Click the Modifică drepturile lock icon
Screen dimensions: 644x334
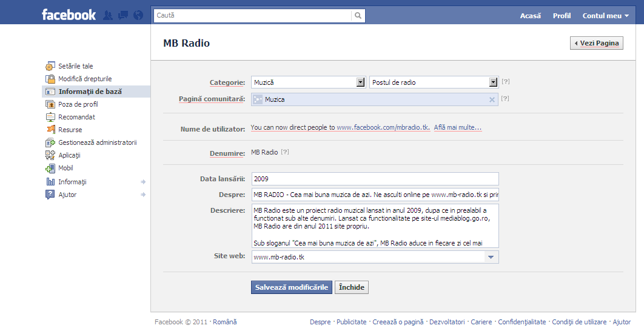[50, 79]
